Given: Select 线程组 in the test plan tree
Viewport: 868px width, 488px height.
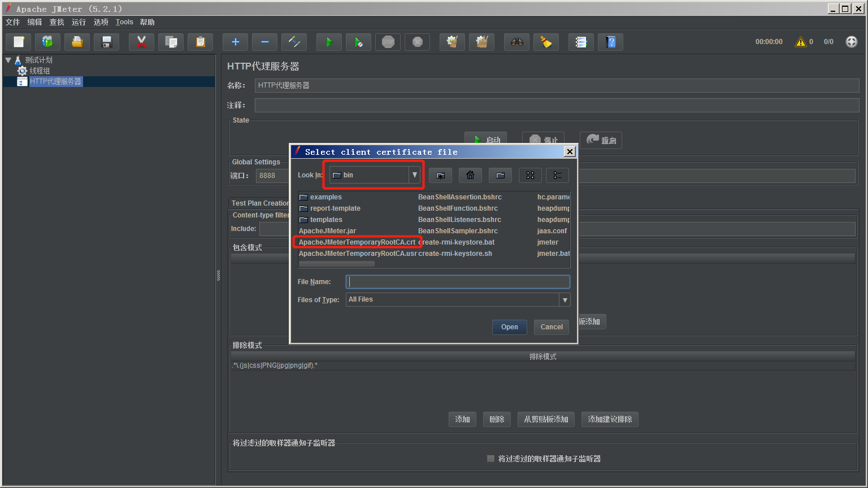Looking at the screenshot, I should (x=40, y=71).
